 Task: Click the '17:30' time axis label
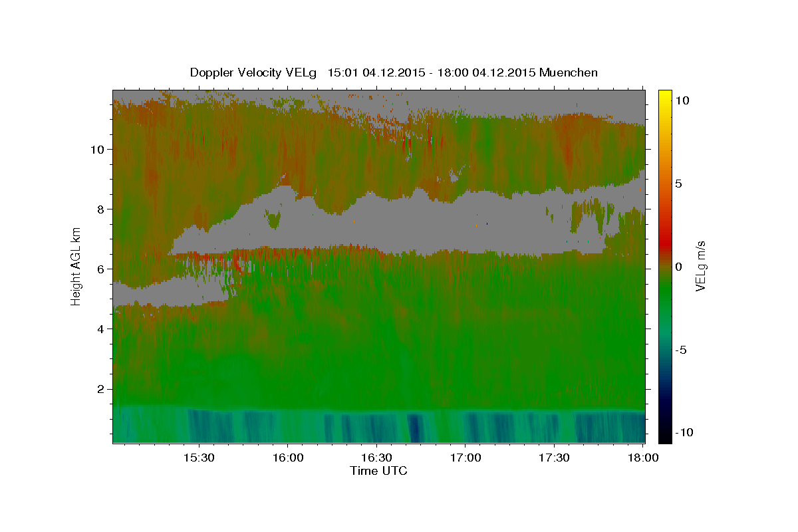(x=554, y=458)
